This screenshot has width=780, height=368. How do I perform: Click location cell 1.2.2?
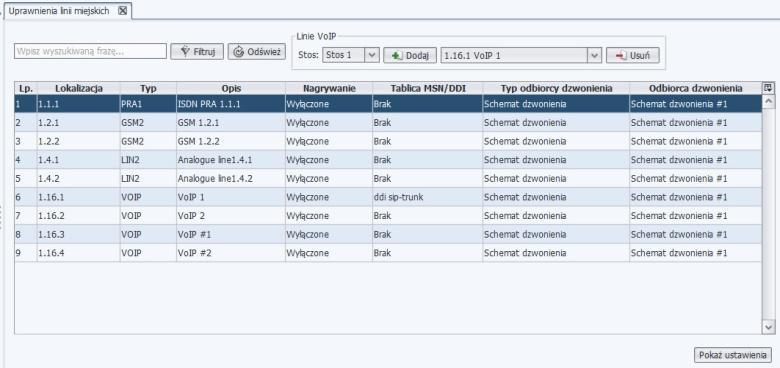click(79, 141)
